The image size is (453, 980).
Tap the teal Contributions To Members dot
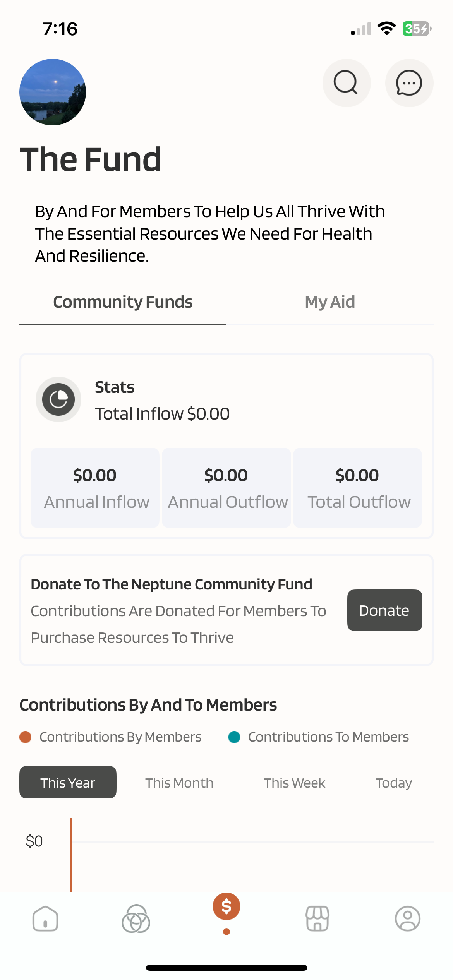click(234, 737)
